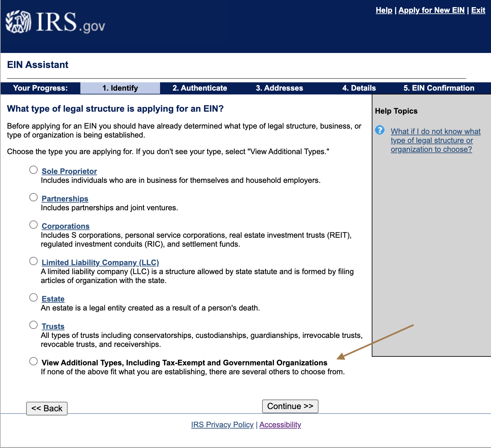Select the Sole Proprietor radio button

click(33, 170)
